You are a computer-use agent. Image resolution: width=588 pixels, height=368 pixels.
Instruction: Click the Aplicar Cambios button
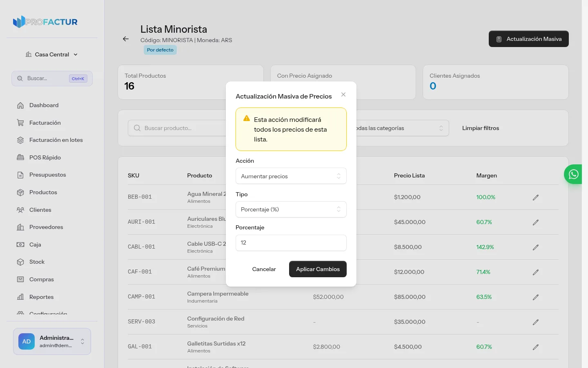[x=318, y=269]
